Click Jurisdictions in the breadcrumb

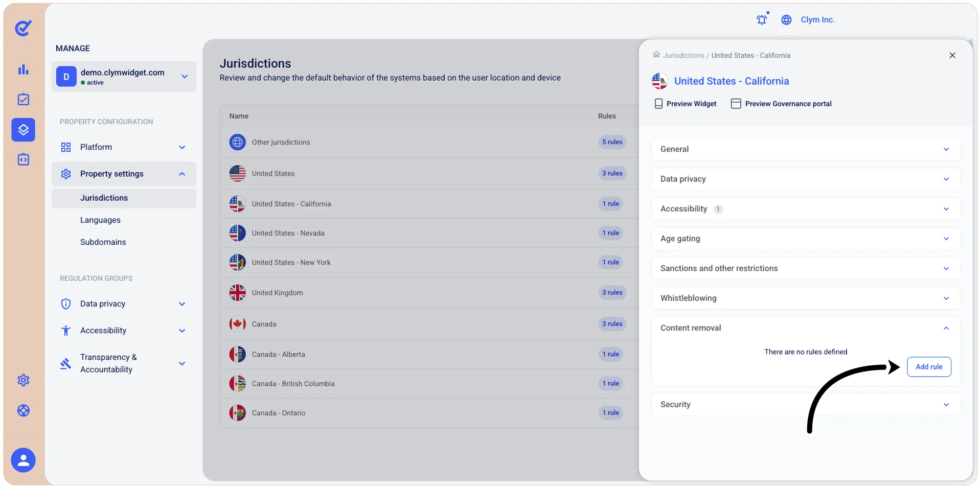(683, 55)
